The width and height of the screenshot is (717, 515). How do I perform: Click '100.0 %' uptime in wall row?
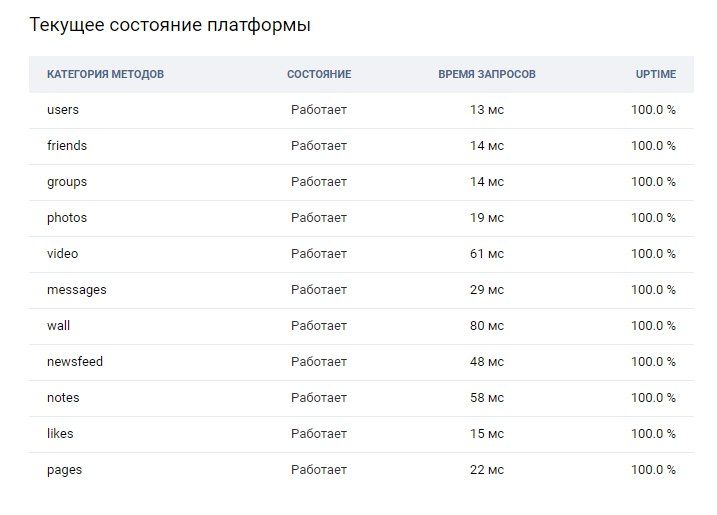coord(653,326)
